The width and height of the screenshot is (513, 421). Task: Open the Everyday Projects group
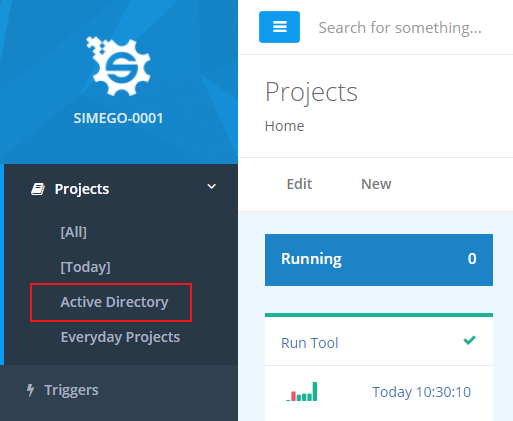120,337
